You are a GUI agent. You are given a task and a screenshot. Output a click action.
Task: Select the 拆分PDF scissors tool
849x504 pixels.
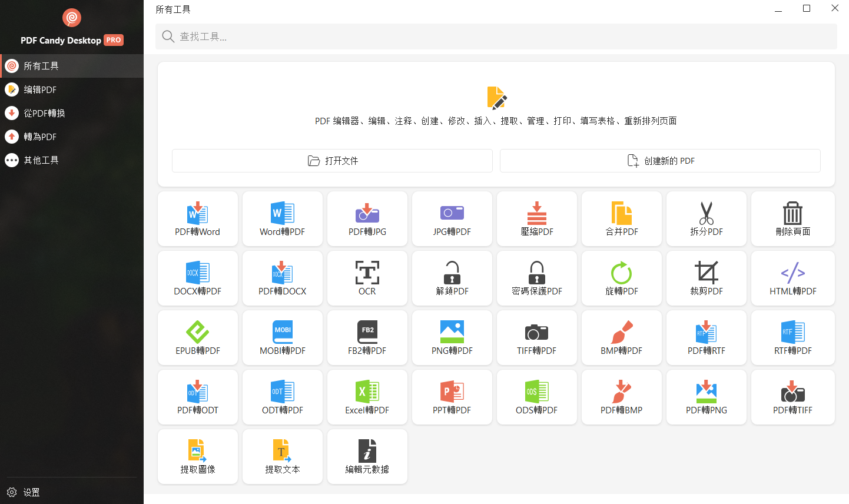(706, 218)
